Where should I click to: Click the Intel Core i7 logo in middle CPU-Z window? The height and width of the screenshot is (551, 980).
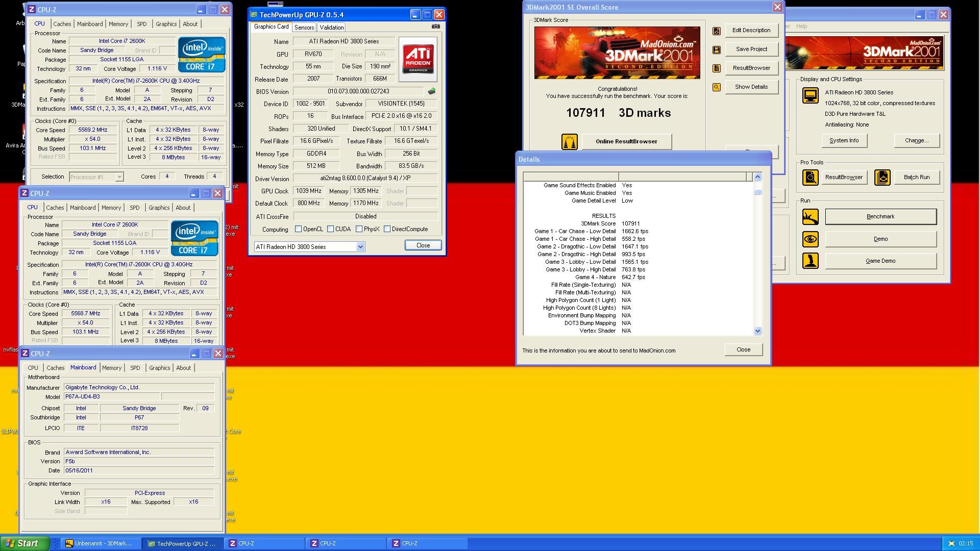tap(194, 238)
